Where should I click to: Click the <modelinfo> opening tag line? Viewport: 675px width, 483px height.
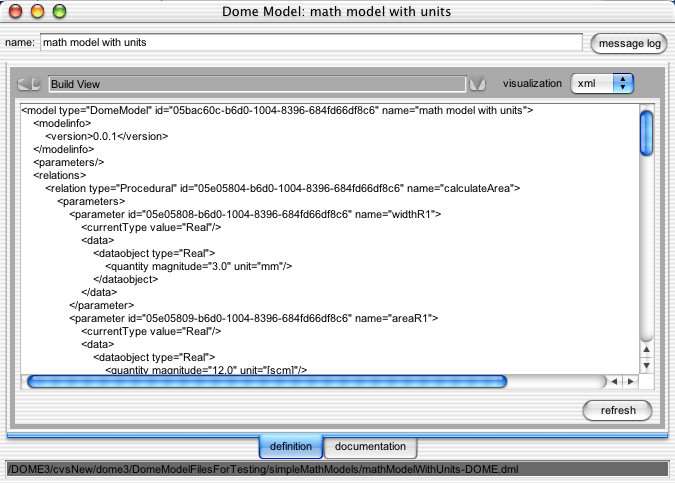click(x=62, y=124)
